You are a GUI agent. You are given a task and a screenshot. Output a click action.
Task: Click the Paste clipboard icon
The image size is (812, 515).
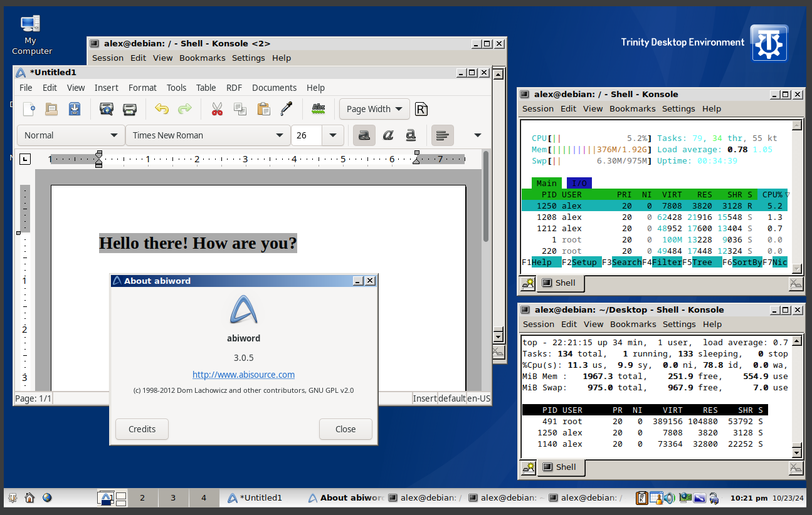point(263,109)
